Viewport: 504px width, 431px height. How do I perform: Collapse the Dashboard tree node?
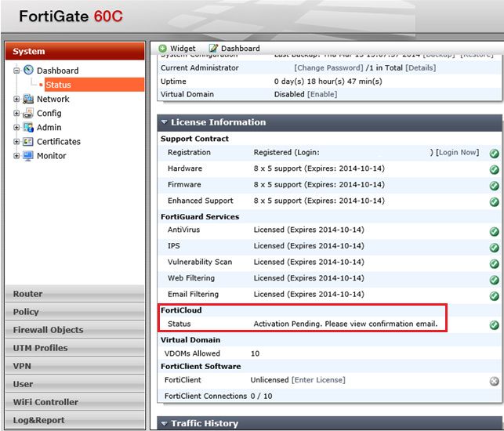pos(16,71)
